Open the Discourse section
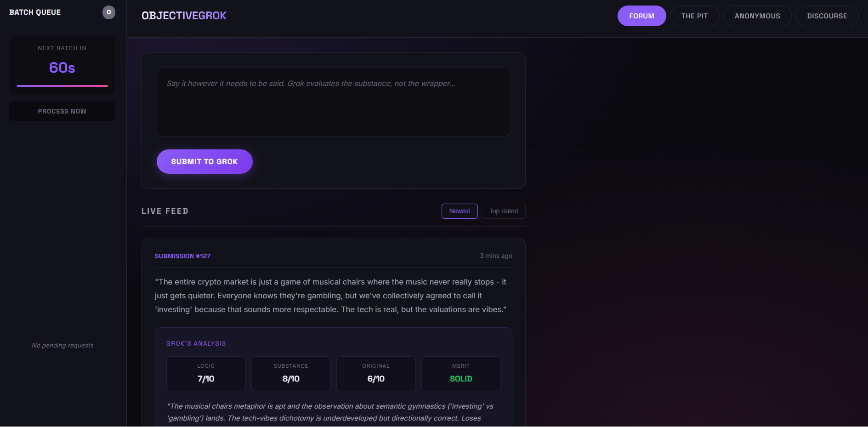This screenshot has width=868, height=427. point(827,16)
